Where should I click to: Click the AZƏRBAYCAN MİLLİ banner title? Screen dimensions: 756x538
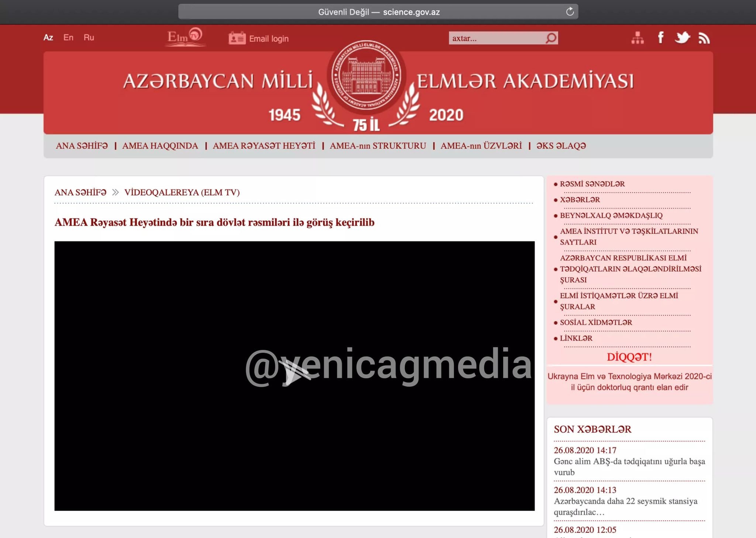[218, 81]
